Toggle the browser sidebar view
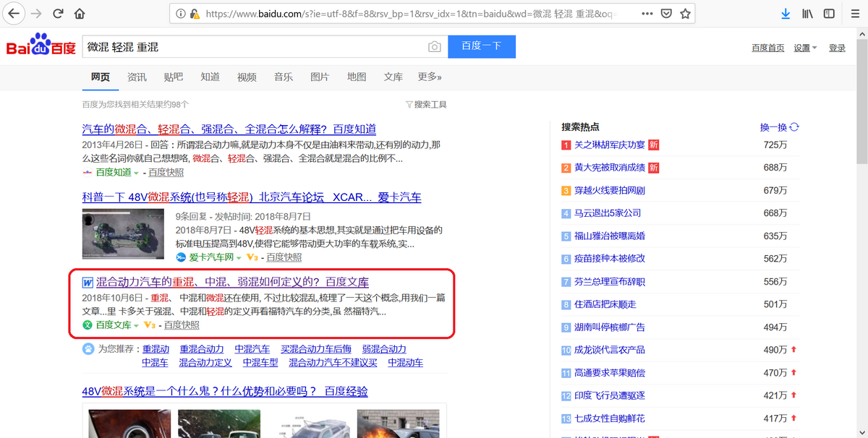Viewport: 868px width, 438px height. [829, 14]
